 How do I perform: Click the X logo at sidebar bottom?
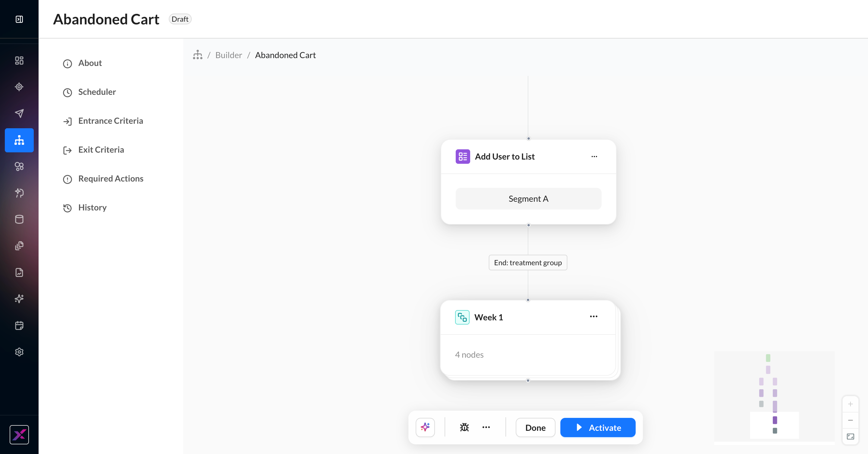point(19,434)
